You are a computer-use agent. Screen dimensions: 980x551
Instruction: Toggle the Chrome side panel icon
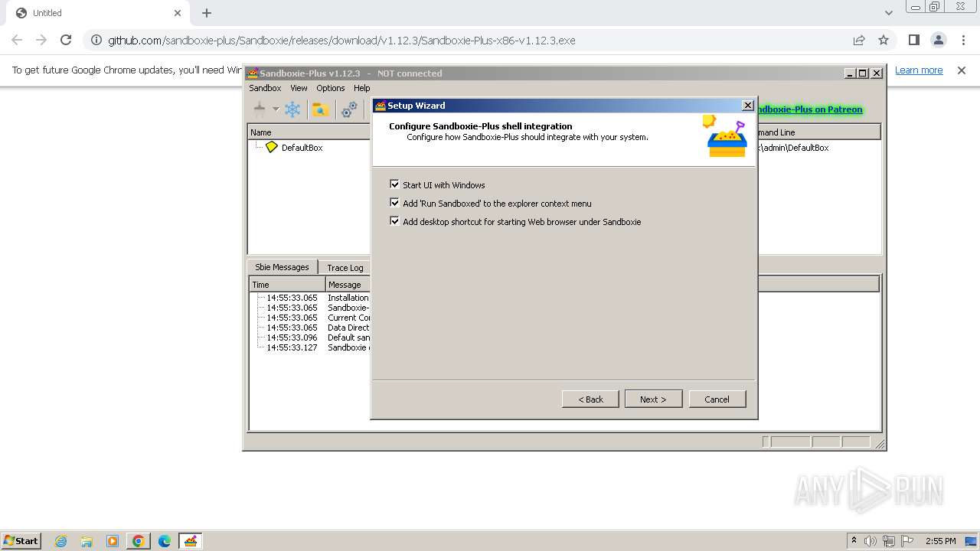(913, 40)
